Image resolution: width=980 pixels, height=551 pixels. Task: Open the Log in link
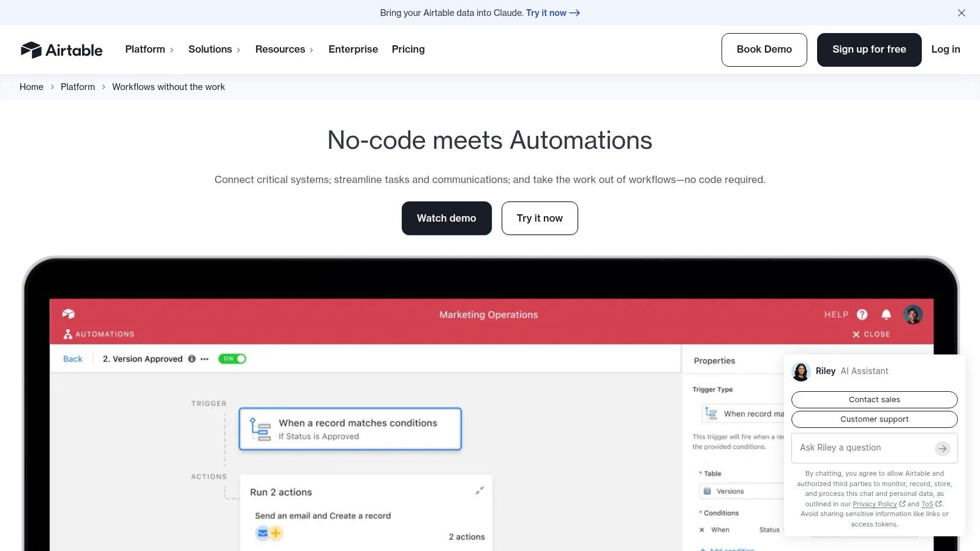coord(945,49)
